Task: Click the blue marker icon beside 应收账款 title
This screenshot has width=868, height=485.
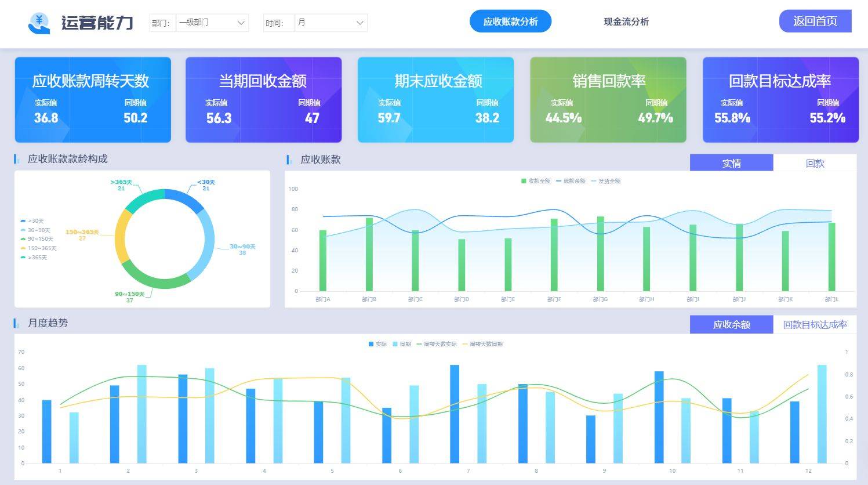Action: (289, 160)
